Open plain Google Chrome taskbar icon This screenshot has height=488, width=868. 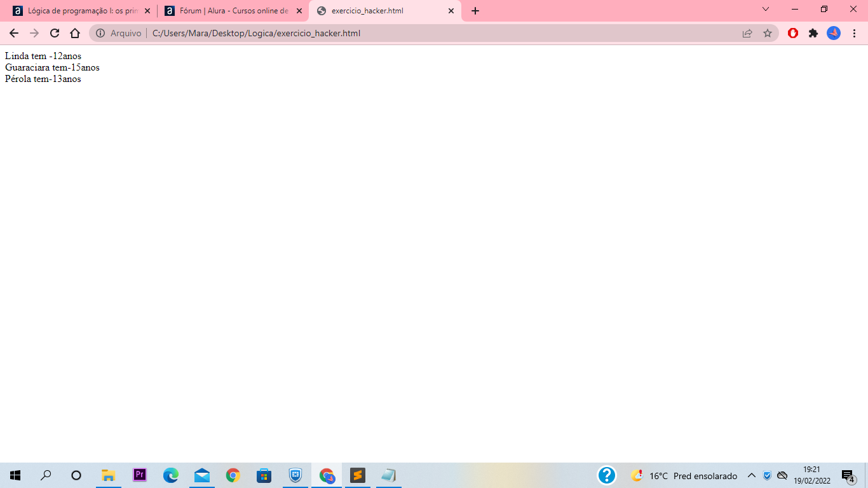[x=233, y=475]
